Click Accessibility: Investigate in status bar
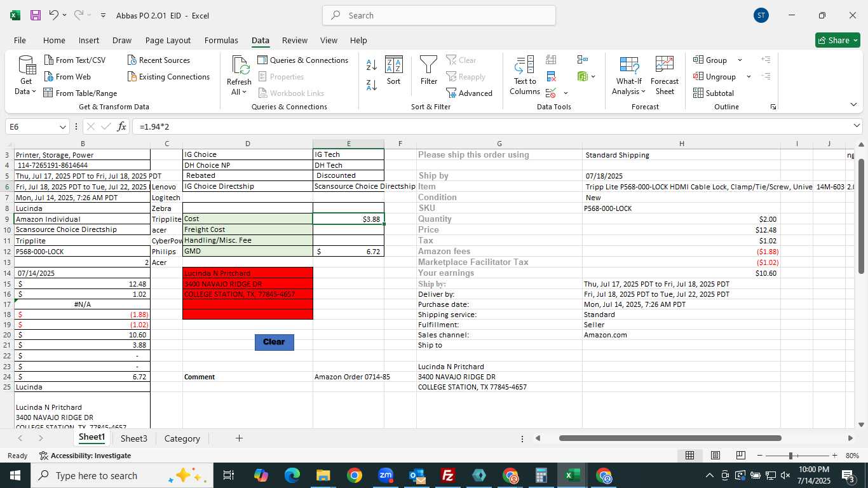The width and height of the screenshot is (868, 488). [x=85, y=456]
